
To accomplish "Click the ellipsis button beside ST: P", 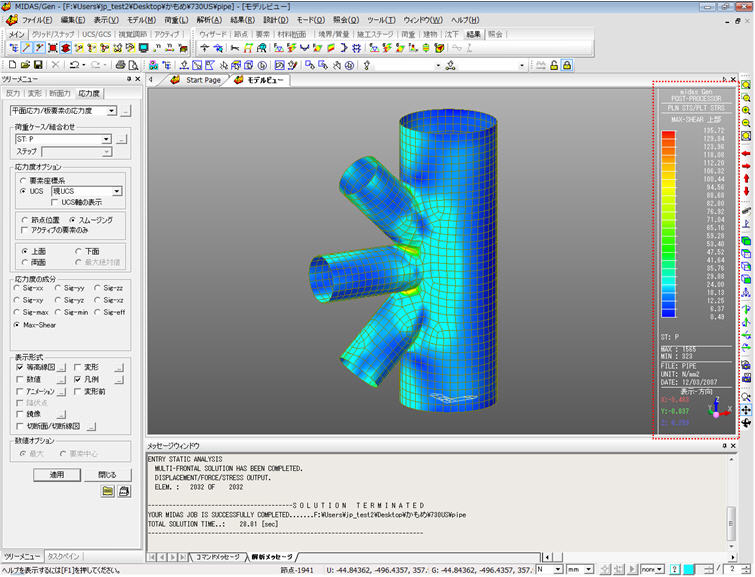I will click(122, 139).
